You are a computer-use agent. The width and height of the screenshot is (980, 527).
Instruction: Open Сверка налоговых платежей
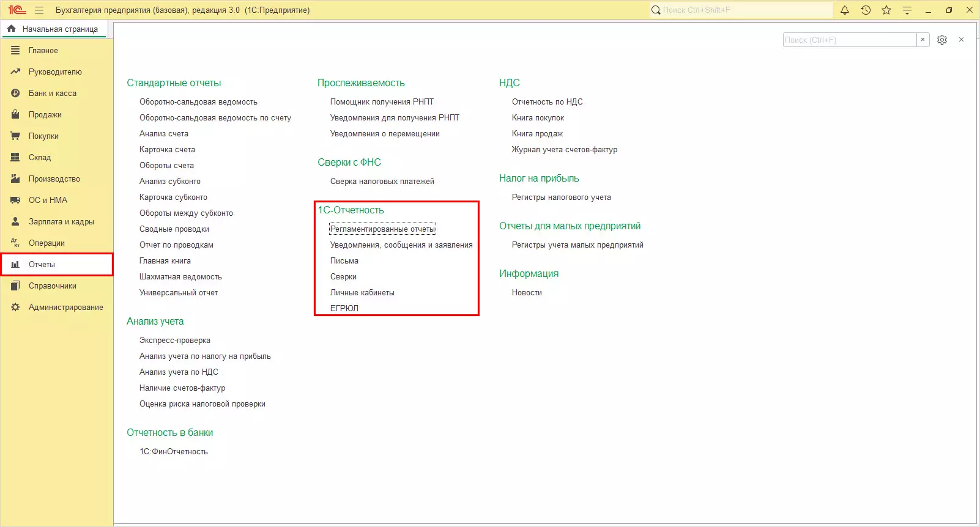382,181
